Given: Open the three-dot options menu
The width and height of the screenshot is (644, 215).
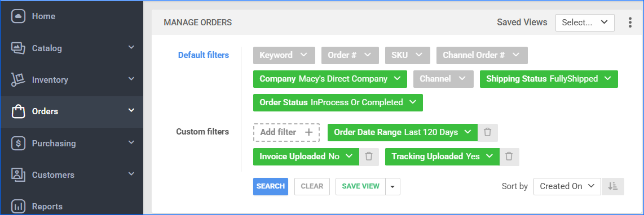Looking at the screenshot, I should point(630,23).
